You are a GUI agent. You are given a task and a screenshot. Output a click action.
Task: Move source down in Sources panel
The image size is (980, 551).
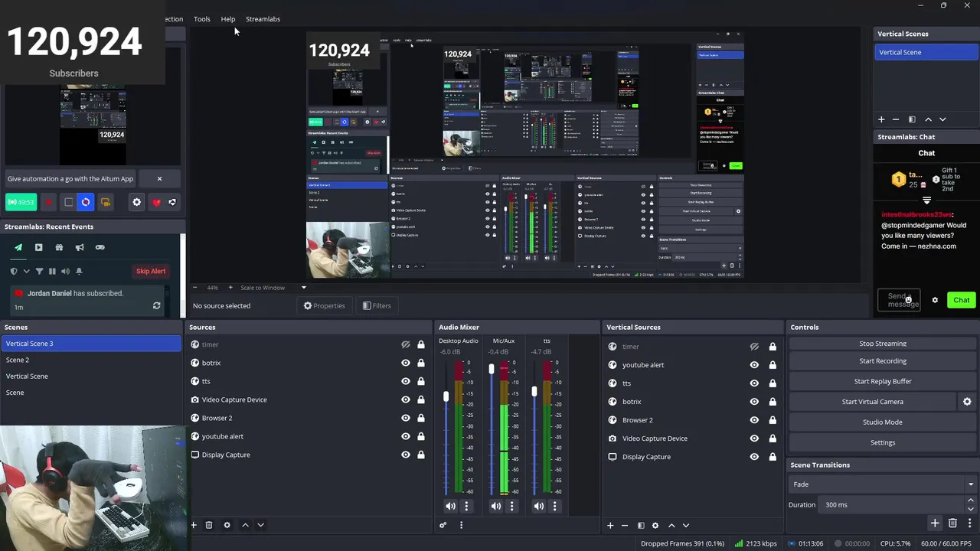(260, 525)
